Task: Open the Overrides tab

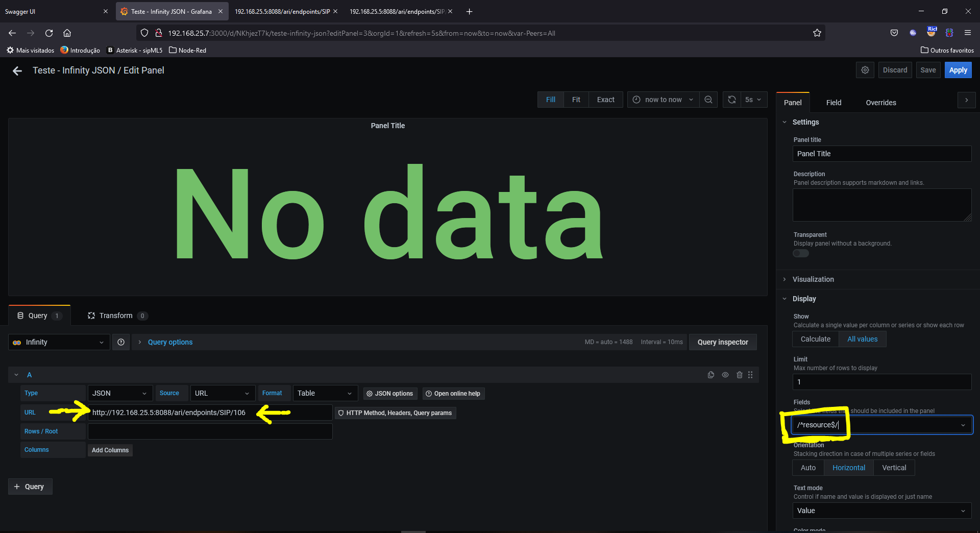Action: pyautogui.click(x=880, y=102)
